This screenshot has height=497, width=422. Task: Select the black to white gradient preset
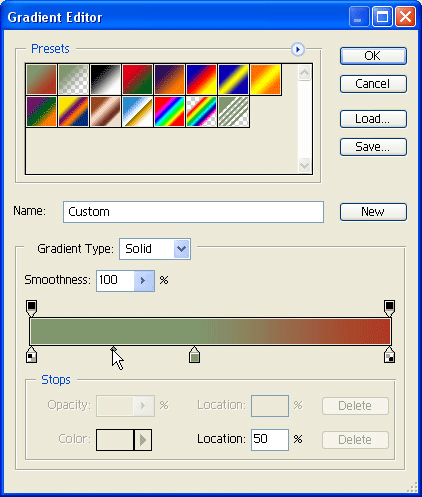click(x=105, y=80)
